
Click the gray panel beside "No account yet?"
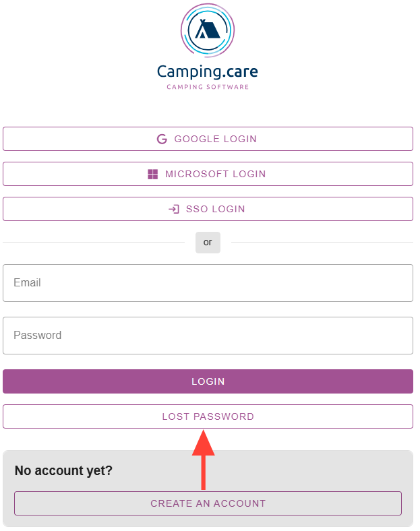click(x=283, y=470)
